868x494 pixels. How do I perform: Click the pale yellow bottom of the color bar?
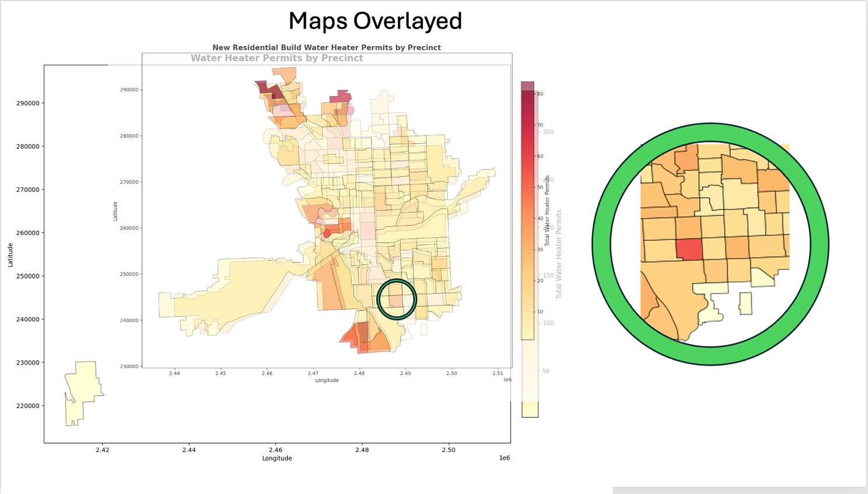(x=530, y=409)
